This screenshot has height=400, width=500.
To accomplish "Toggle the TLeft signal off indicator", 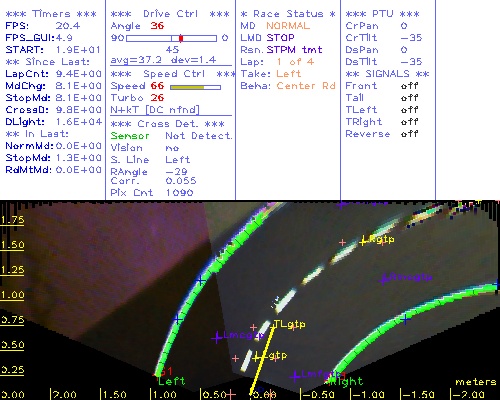I will coord(409,110).
